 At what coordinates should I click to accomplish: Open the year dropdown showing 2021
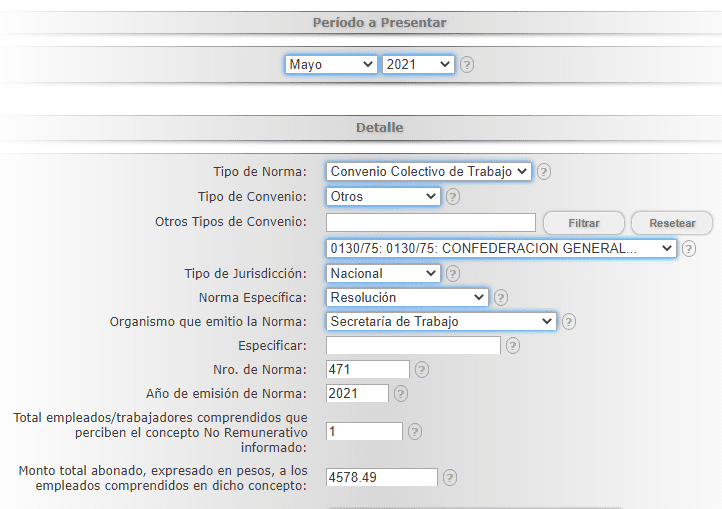pos(418,64)
